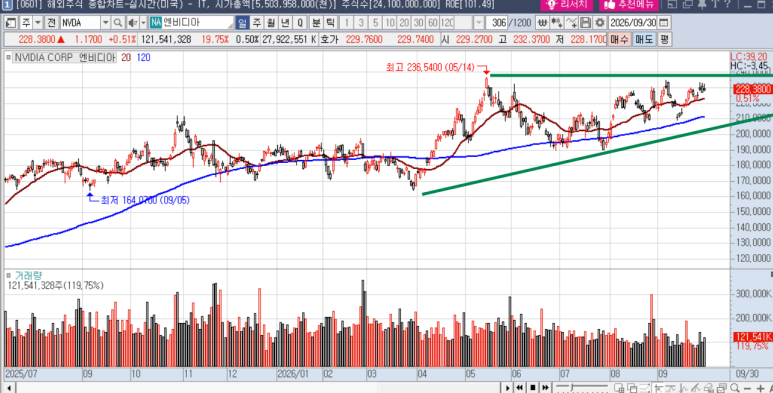Click the 리서치 lightbulb button
Viewport: 773px width, 393px height.
566,4
